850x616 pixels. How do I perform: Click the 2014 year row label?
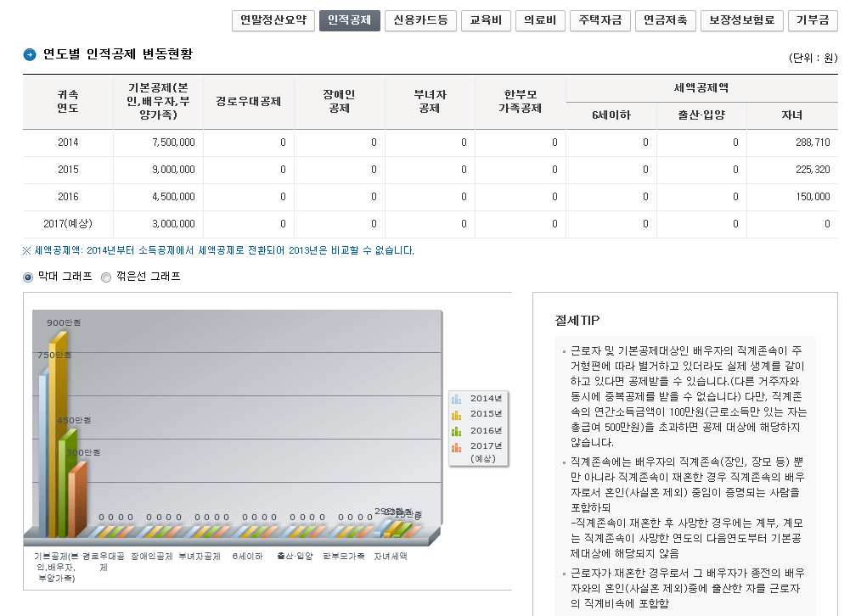[x=68, y=143]
